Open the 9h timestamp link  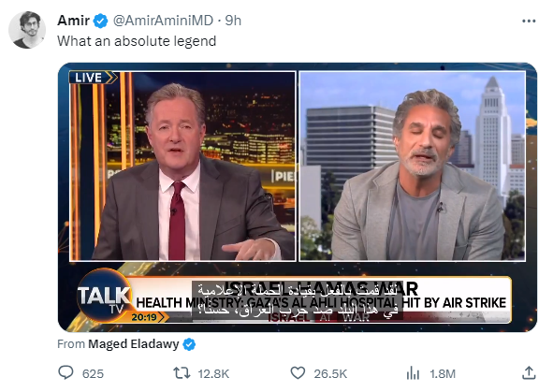click(x=233, y=21)
